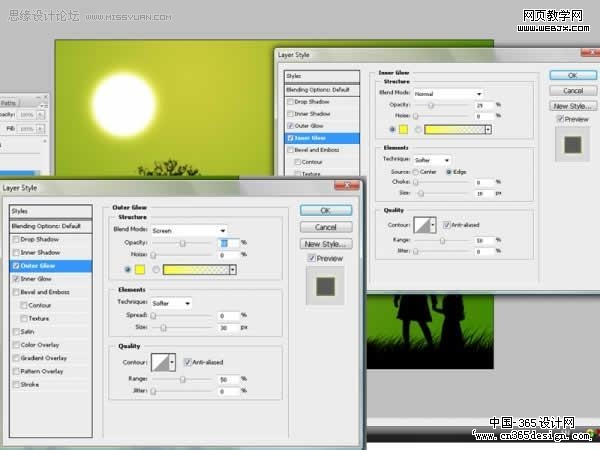This screenshot has height=450, width=600.
Task: Select solid color radio in Outer Glow
Action: pyautogui.click(x=127, y=270)
